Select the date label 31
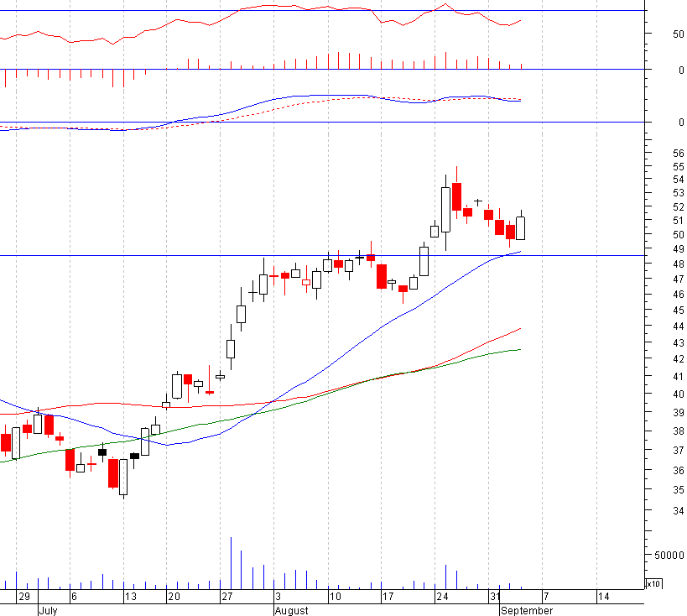This screenshot has width=687, height=616. point(495,596)
